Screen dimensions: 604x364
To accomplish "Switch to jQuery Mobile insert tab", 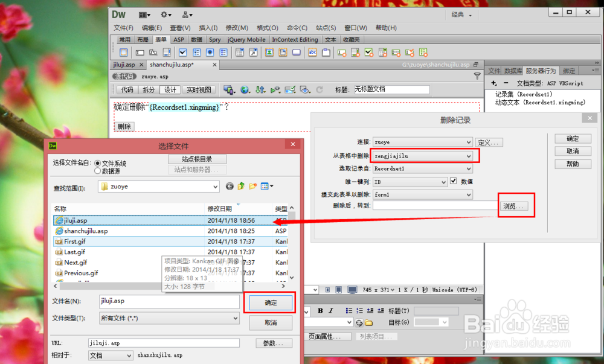I will (x=246, y=40).
